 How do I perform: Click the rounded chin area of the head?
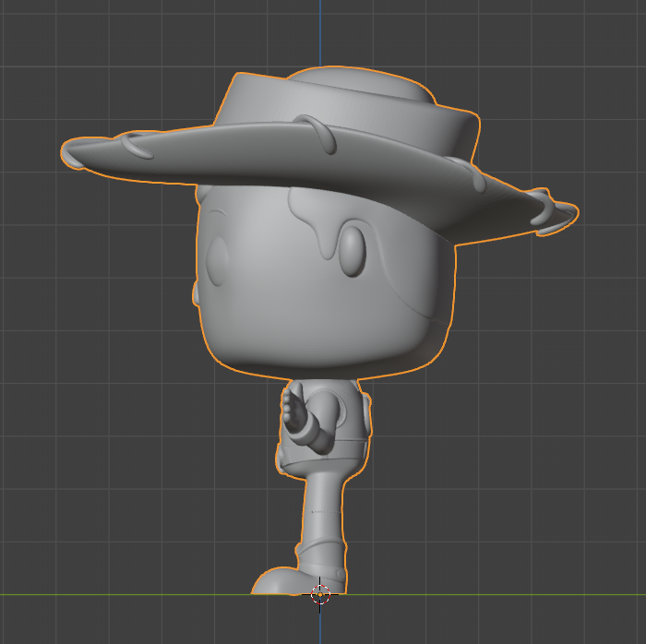[x=314, y=355]
